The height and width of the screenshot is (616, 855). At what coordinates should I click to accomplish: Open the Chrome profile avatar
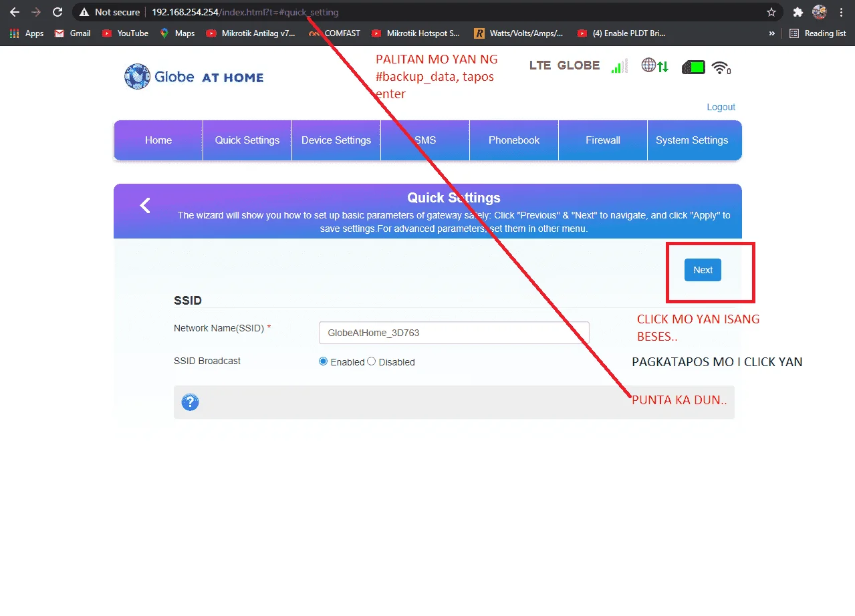(x=820, y=12)
